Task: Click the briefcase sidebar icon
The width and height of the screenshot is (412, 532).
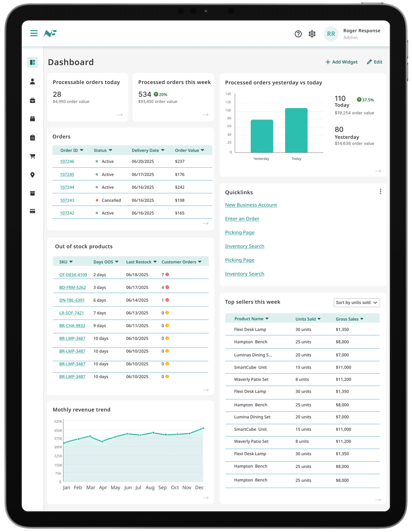Action: click(32, 100)
